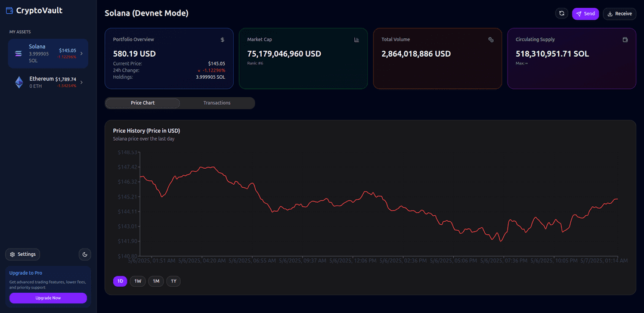This screenshot has height=313, width=644.
Task: Click the dollar sign icon in Portfolio Overview
Action: click(222, 40)
